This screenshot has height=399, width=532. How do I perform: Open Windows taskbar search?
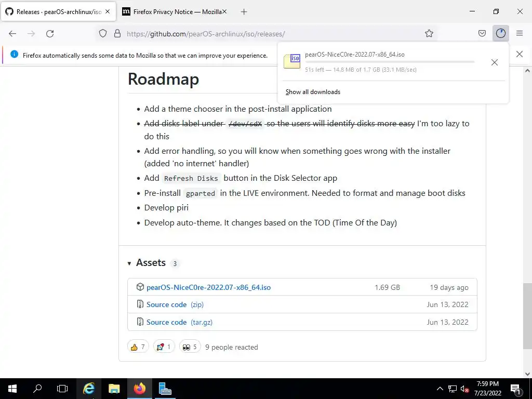point(37,389)
